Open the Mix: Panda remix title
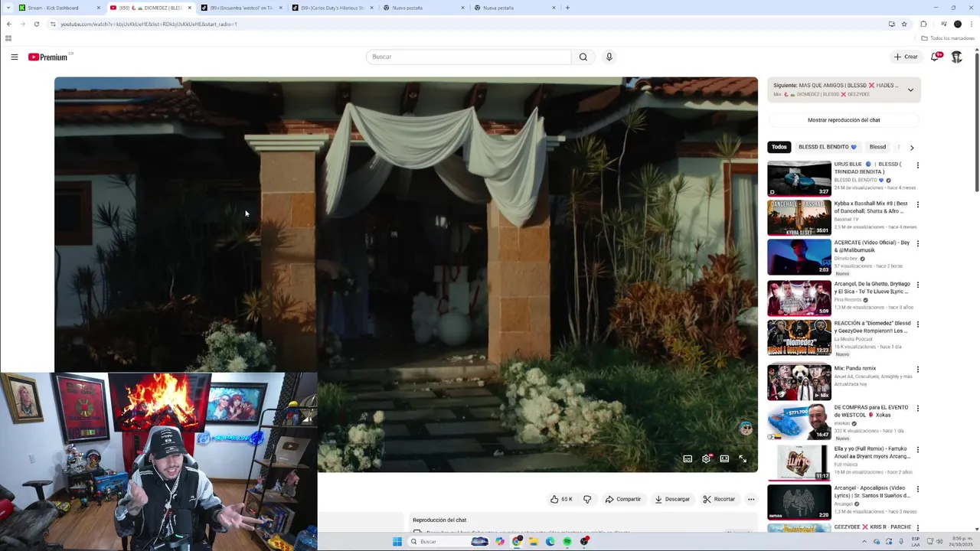Image resolution: width=980 pixels, height=551 pixels. (x=854, y=368)
